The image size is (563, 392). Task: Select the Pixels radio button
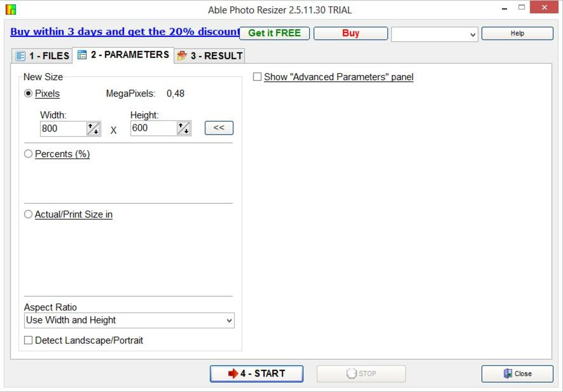tap(28, 93)
